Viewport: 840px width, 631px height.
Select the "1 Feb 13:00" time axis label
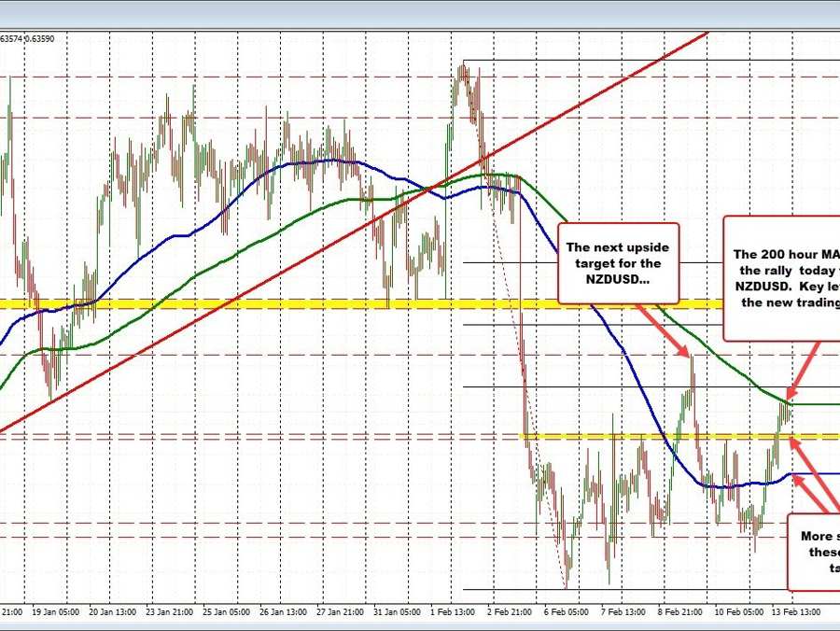tap(455, 611)
